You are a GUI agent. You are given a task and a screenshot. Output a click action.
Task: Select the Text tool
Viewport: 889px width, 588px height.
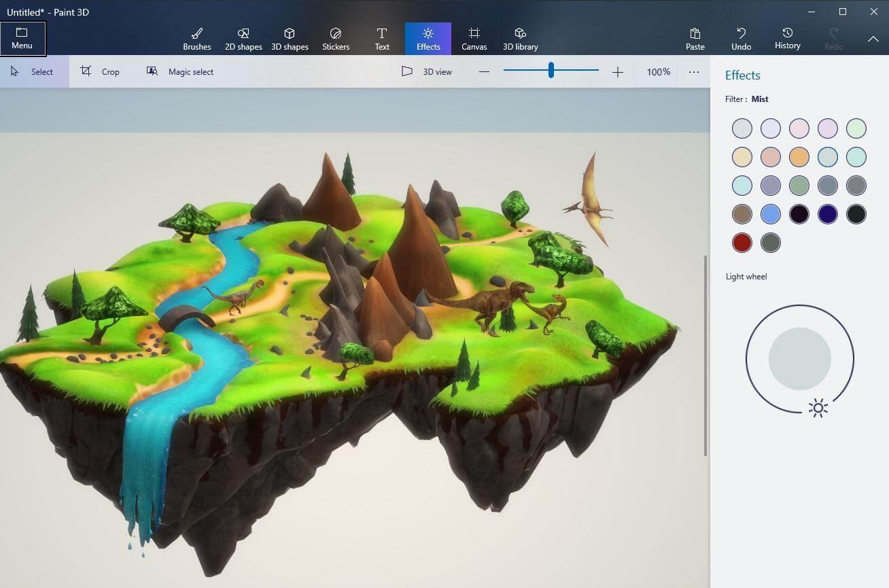tap(382, 39)
